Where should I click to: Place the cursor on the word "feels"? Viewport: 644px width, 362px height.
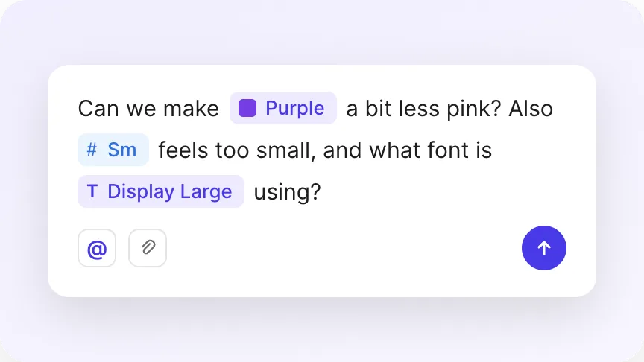click(x=183, y=150)
